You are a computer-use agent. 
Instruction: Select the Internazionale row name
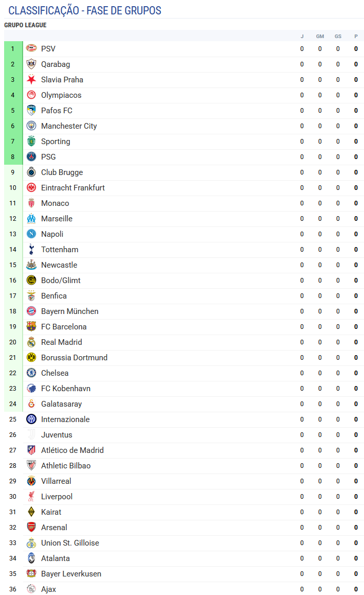click(66, 419)
